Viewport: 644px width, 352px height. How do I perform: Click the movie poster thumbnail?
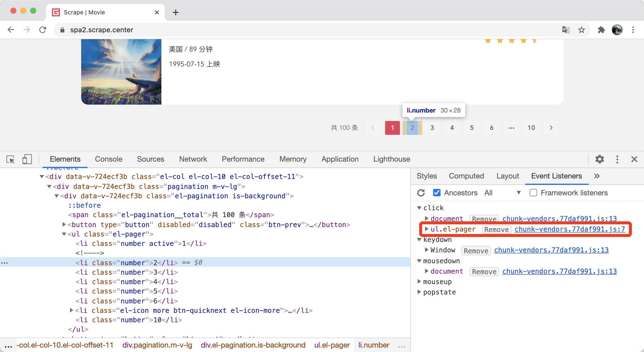click(x=121, y=72)
